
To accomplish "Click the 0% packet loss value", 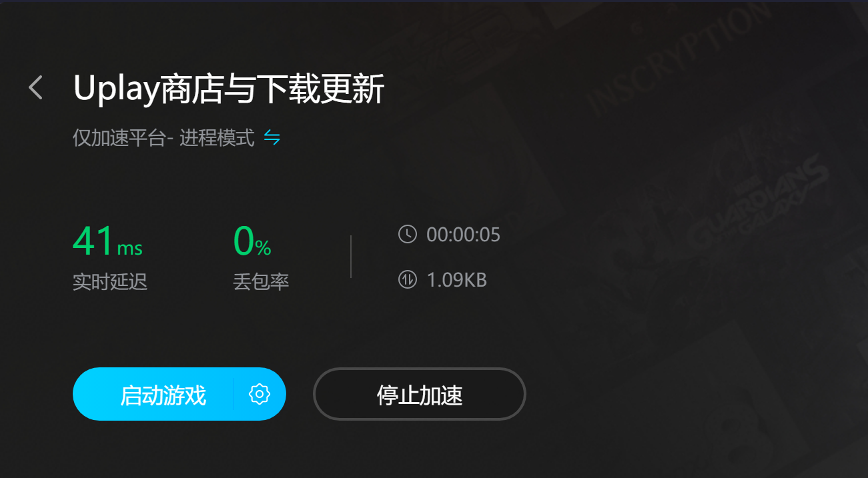I will tap(252, 241).
